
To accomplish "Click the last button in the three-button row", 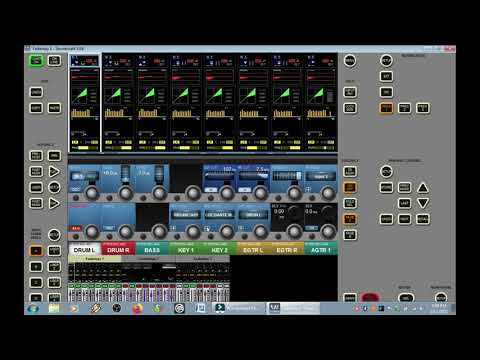I will tap(423, 108).
